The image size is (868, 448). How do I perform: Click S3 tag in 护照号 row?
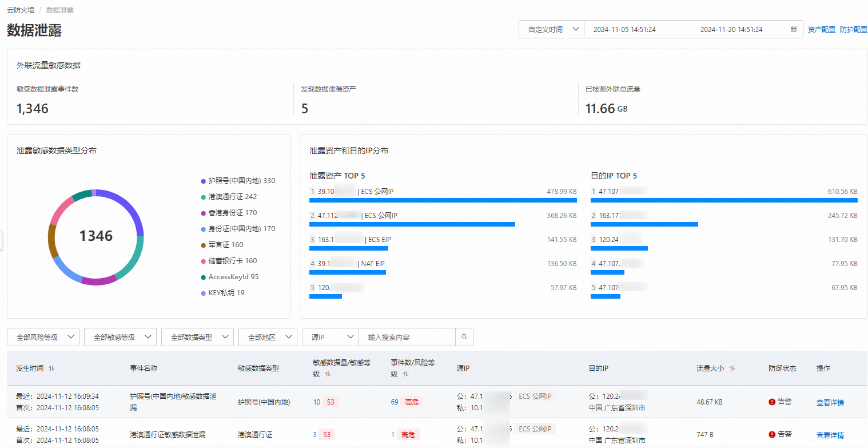331,402
